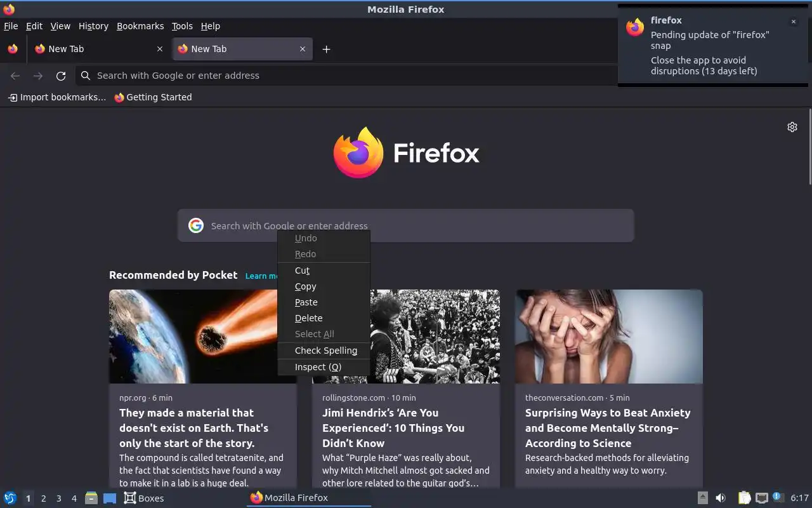812x508 pixels.
Task: Open the Edit menu
Action: click(34, 26)
